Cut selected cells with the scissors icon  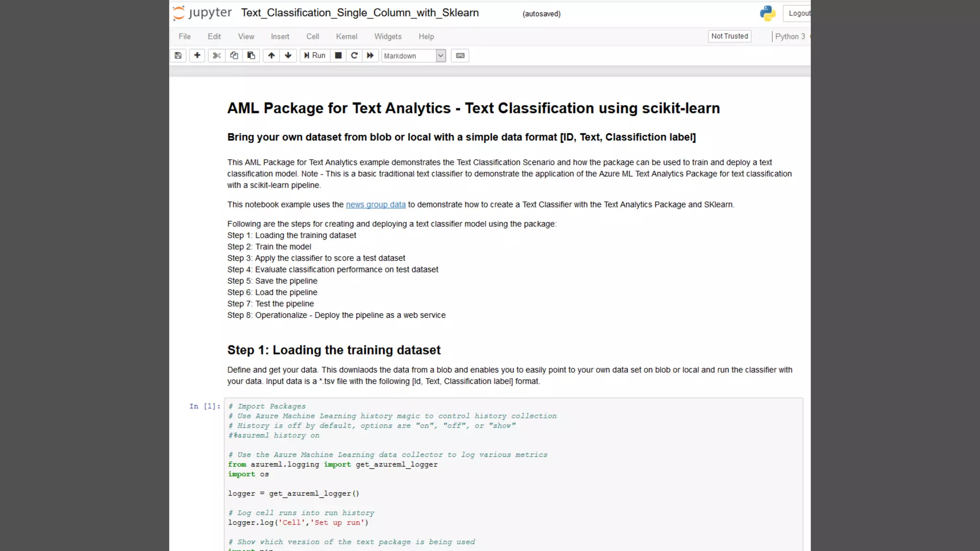[217, 55]
